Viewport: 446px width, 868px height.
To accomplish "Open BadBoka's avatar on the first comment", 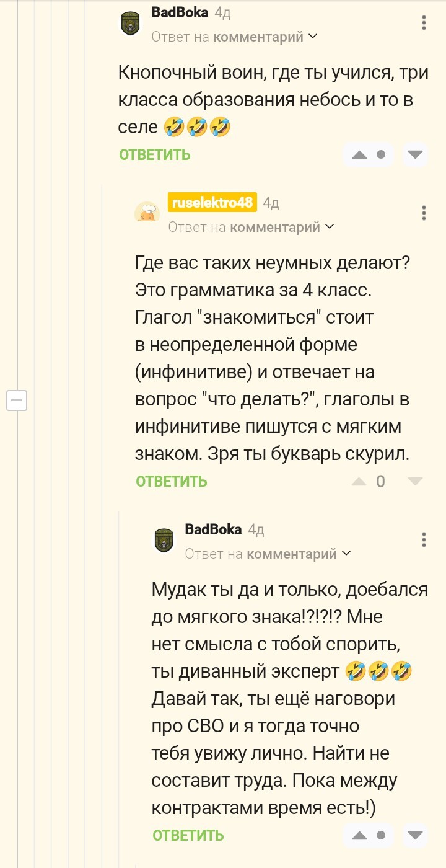I will pyautogui.click(x=130, y=24).
